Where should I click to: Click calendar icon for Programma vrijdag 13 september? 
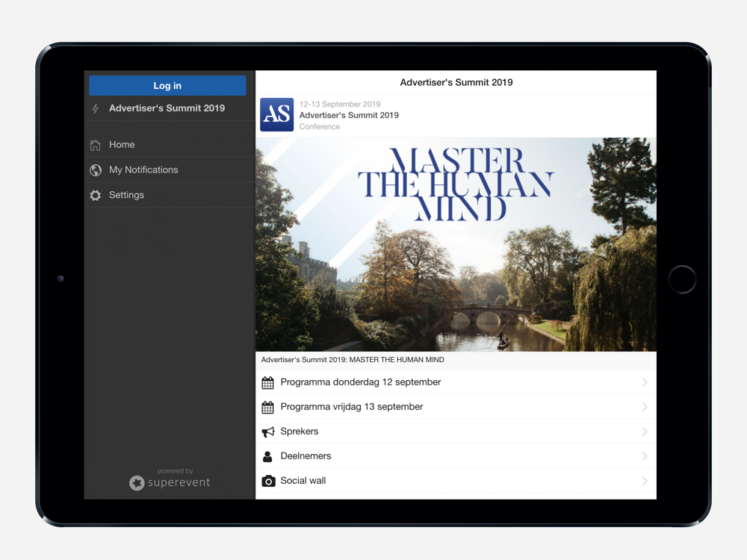(x=267, y=407)
